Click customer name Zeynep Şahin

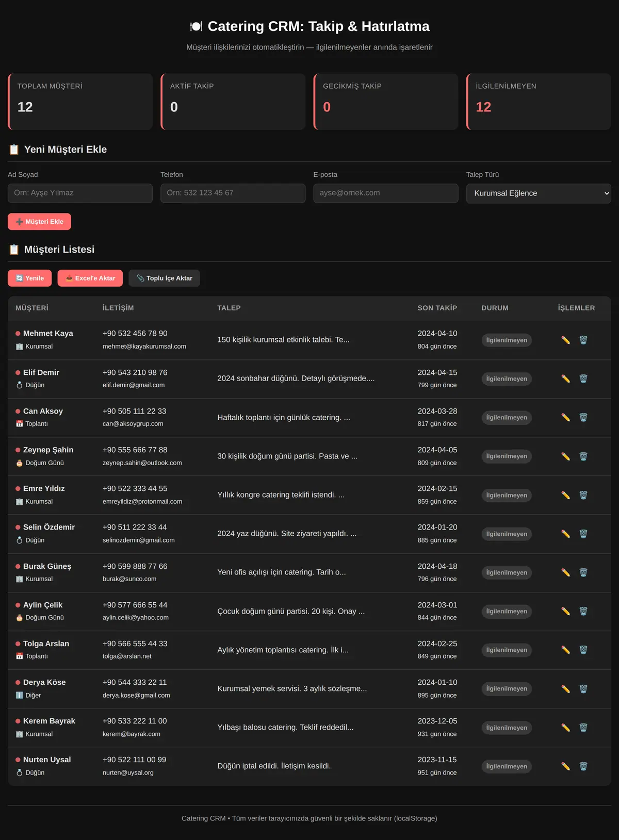point(48,450)
